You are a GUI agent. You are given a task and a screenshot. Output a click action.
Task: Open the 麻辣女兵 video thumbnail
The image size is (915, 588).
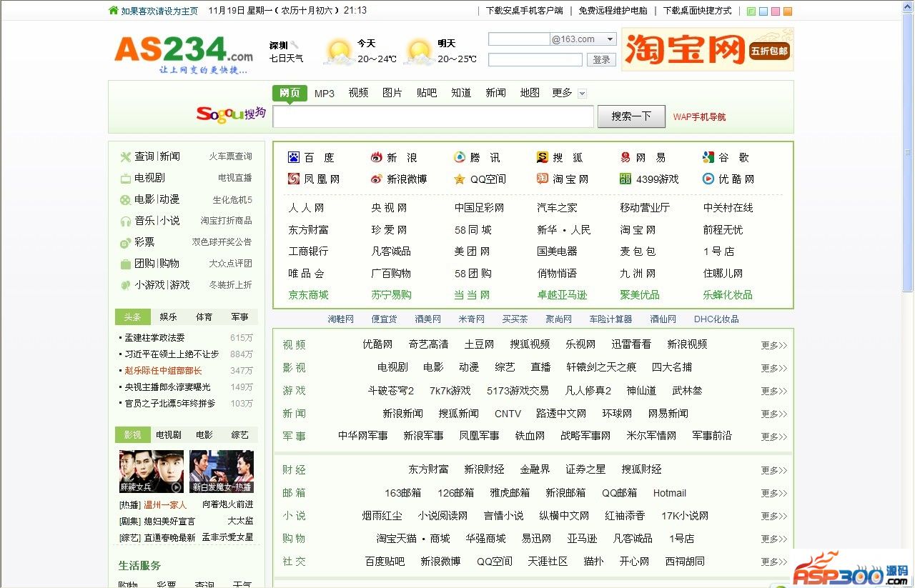coord(152,472)
